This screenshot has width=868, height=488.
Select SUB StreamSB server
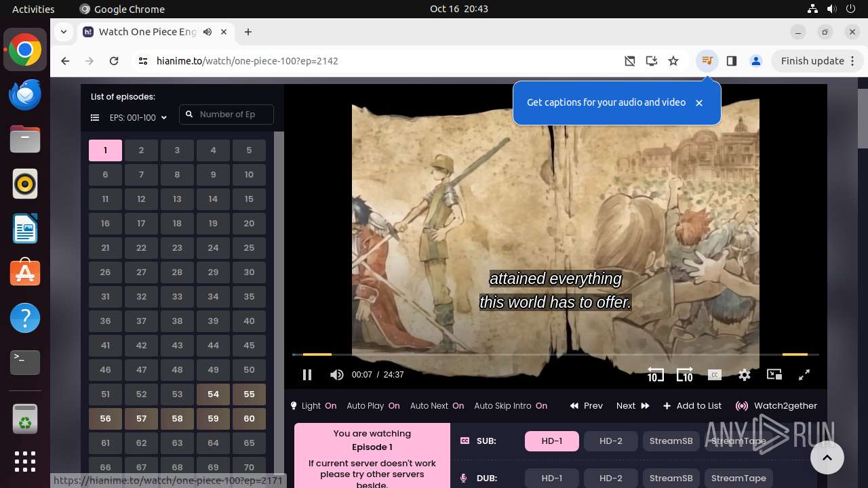click(671, 441)
